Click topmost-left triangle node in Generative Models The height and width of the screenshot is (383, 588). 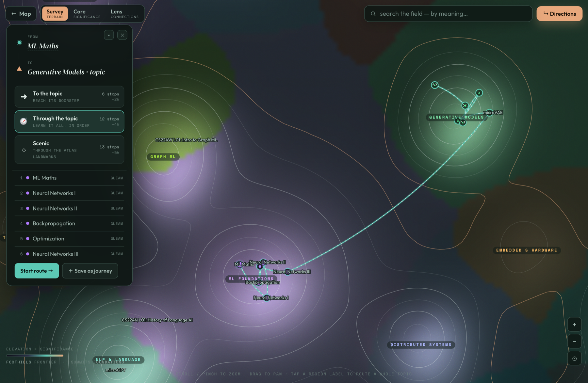click(434, 85)
